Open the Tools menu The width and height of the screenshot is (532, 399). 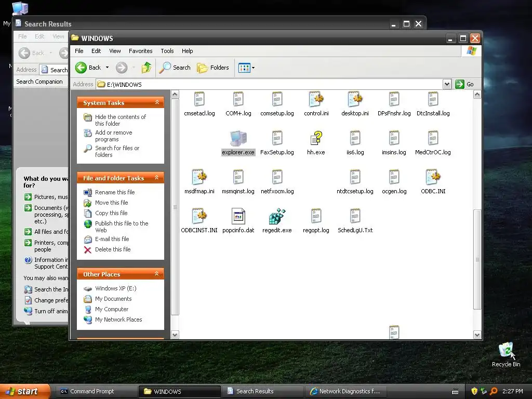click(167, 51)
